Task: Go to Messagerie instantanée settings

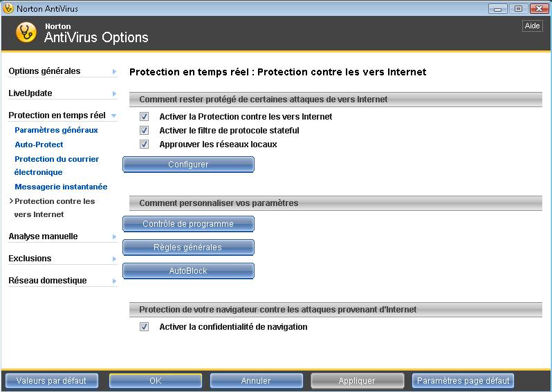Action: point(61,187)
